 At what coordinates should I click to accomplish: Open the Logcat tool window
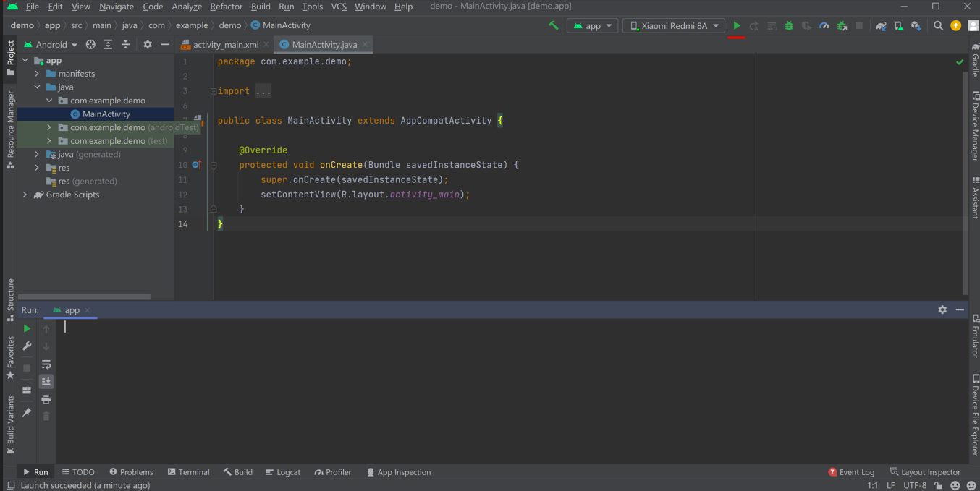283,472
